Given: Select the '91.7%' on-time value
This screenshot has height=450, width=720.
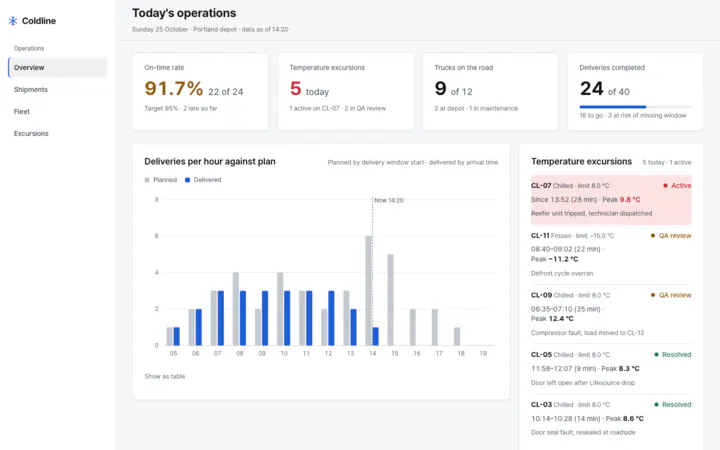Looking at the screenshot, I should coord(174,89).
